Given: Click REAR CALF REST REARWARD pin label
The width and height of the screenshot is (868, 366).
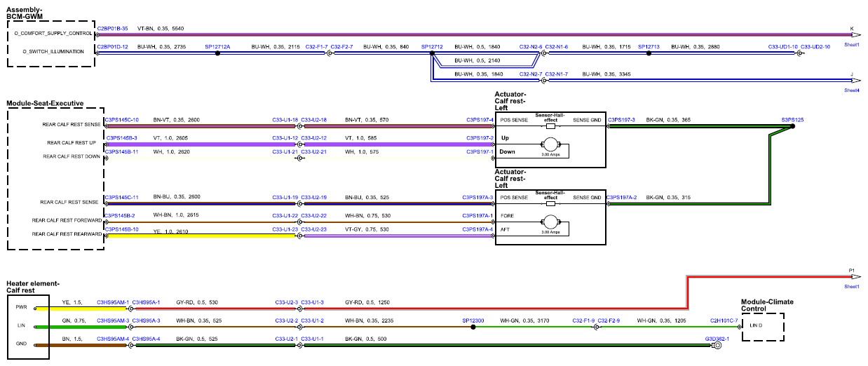Looking at the screenshot, I should point(65,234).
